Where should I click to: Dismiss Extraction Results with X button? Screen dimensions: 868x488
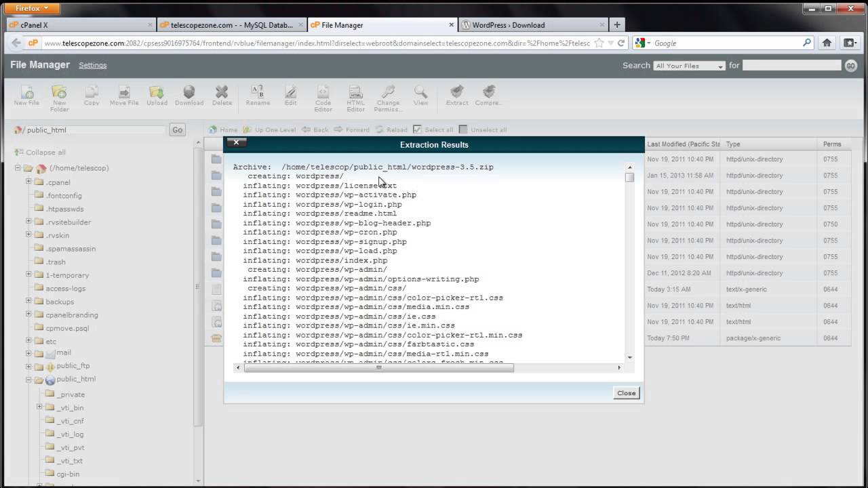[236, 142]
